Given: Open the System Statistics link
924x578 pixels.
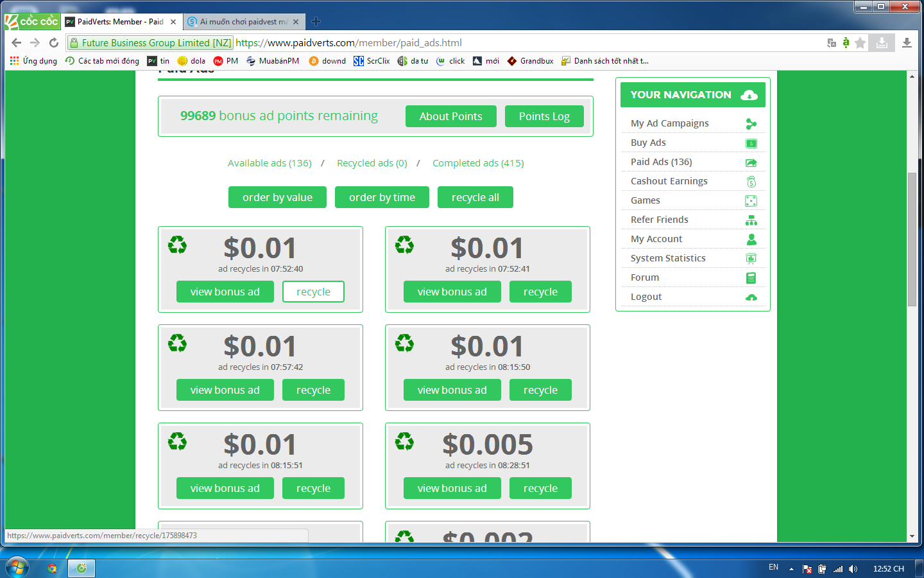Looking at the screenshot, I should click(x=668, y=258).
